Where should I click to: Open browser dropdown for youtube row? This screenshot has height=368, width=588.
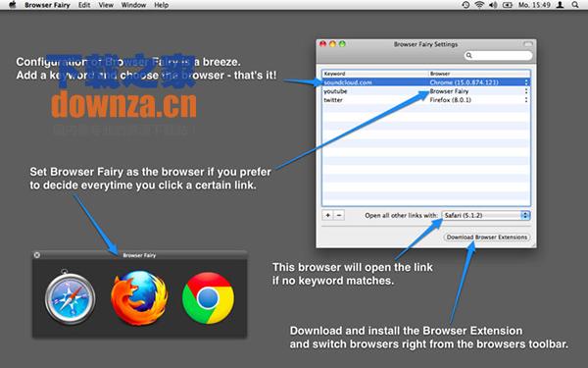coord(526,91)
